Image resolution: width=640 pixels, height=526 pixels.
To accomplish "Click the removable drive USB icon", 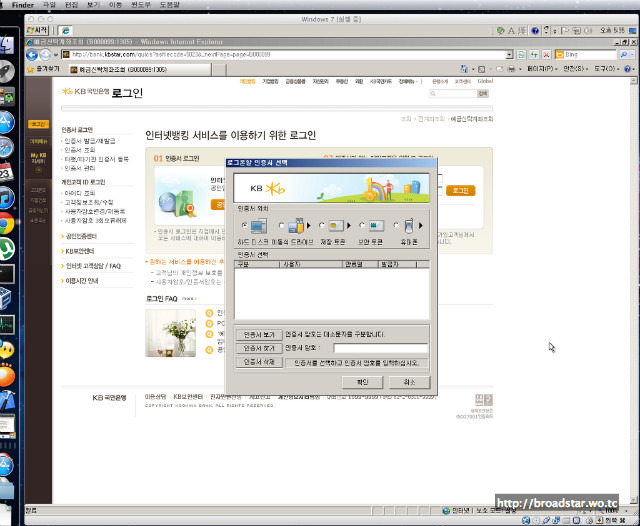I will pos(296,226).
